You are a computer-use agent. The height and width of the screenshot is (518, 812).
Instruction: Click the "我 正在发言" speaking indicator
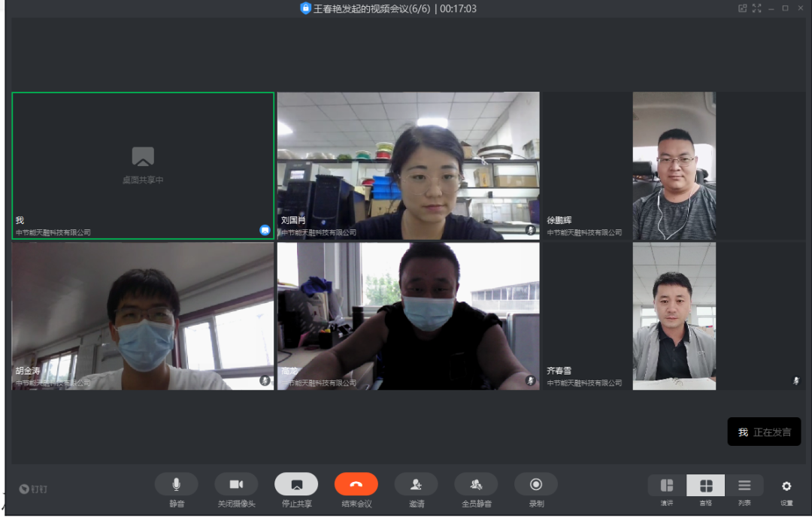pyautogui.click(x=764, y=432)
